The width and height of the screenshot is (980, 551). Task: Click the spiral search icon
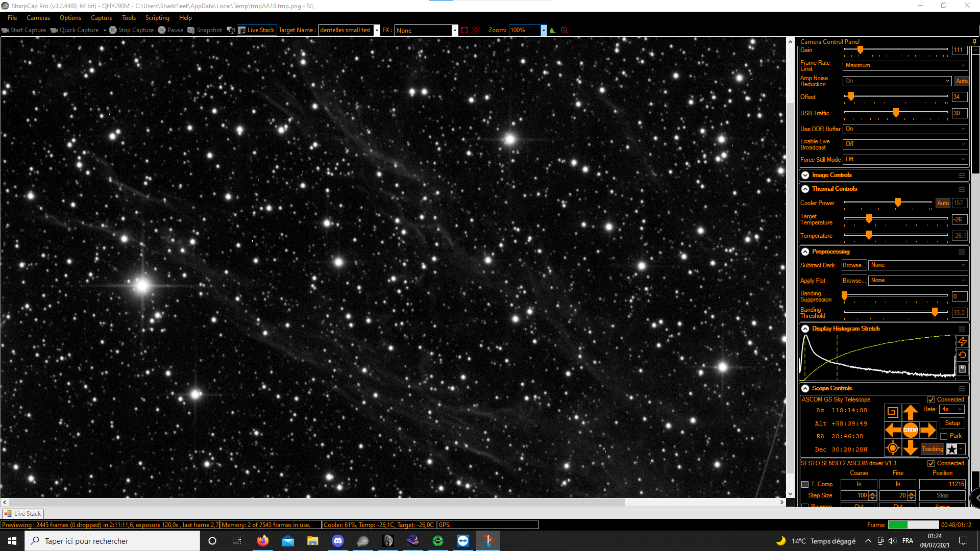893,412
